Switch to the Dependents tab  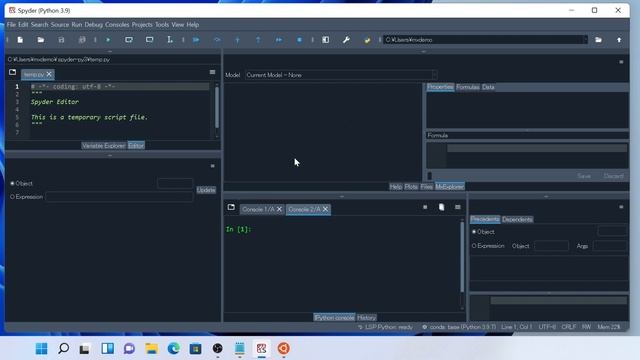[517, 220]
